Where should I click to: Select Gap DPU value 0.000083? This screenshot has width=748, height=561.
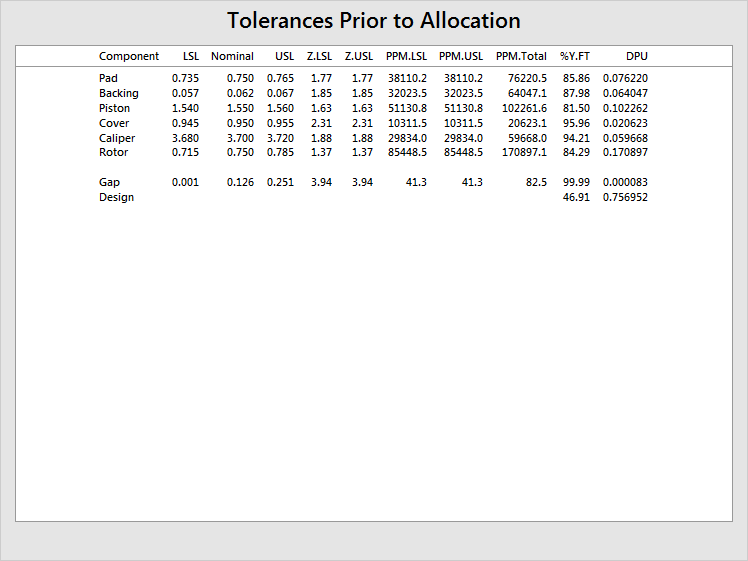(625, 183)
